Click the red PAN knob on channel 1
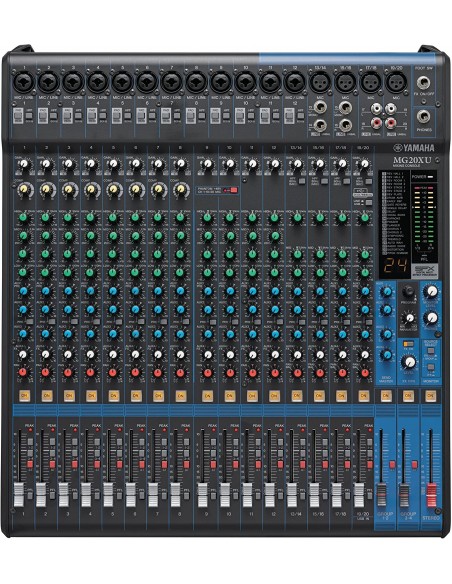The width and height of the screenshot is (452, 584). 23,372
